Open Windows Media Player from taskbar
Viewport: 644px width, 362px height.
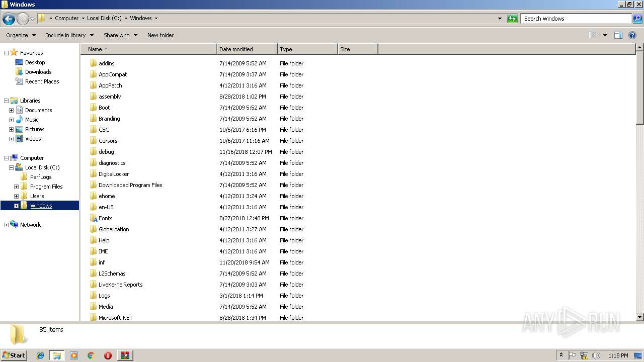74,355
